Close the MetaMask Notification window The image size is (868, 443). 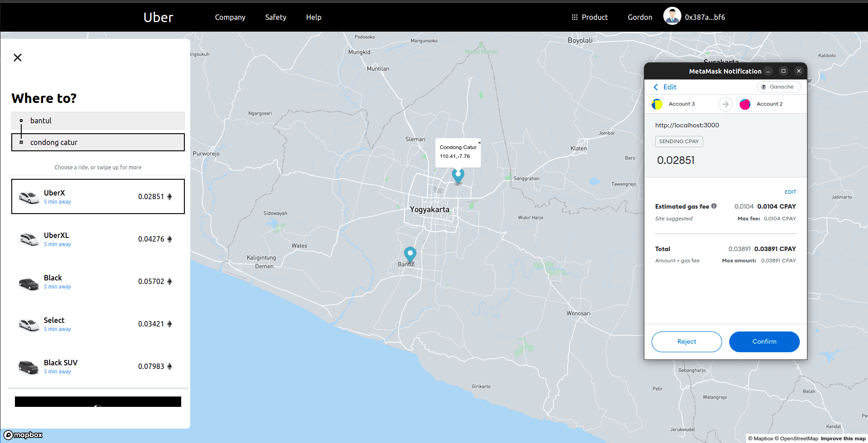[x=799, y=71]
